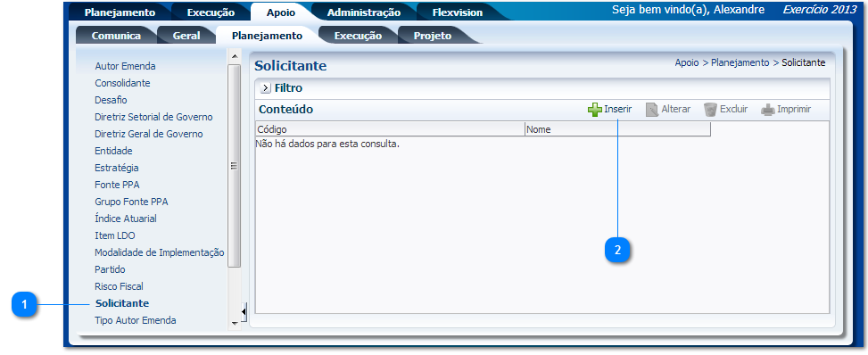Open the Projeto sub-tab

433,36
